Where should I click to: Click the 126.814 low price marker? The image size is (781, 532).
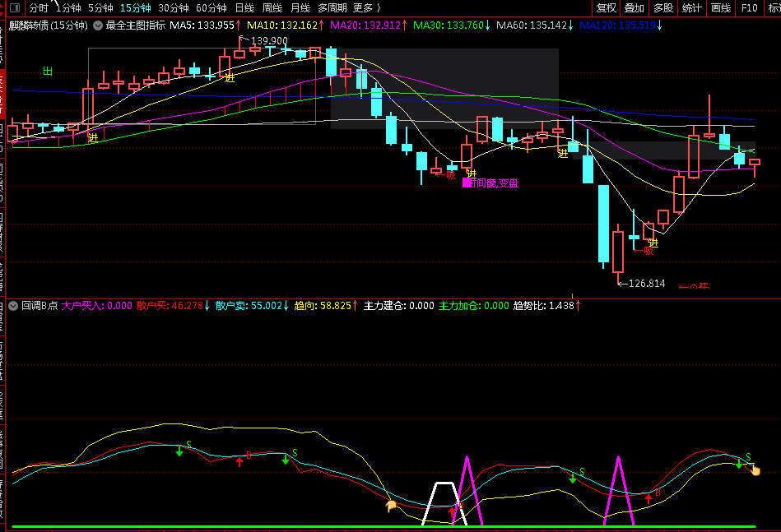(647, 284)
